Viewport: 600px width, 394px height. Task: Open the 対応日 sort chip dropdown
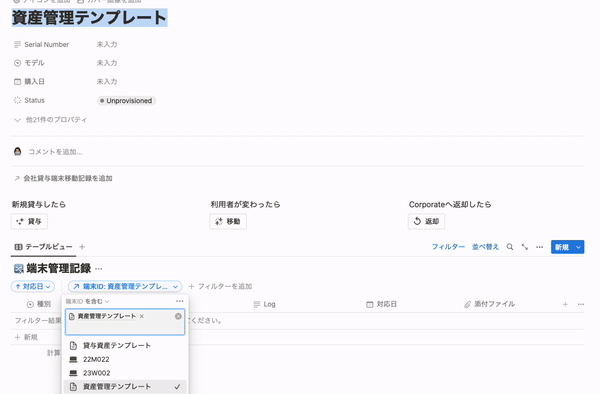click(33, 286)
